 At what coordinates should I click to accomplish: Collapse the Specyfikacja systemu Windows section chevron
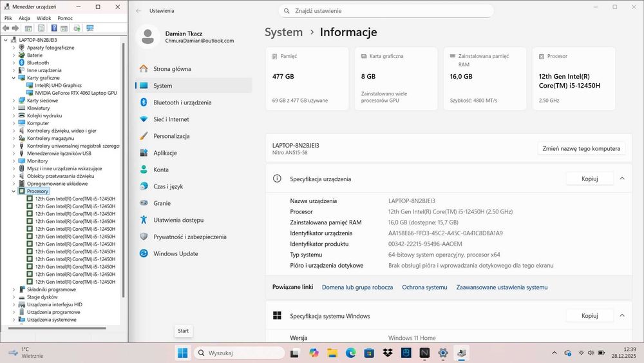tap(622, 315)
